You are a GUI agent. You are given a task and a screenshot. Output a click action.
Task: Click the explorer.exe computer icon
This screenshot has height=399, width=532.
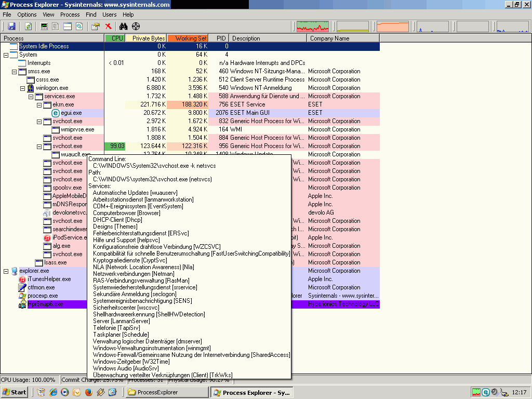click(x=14, y=271)
